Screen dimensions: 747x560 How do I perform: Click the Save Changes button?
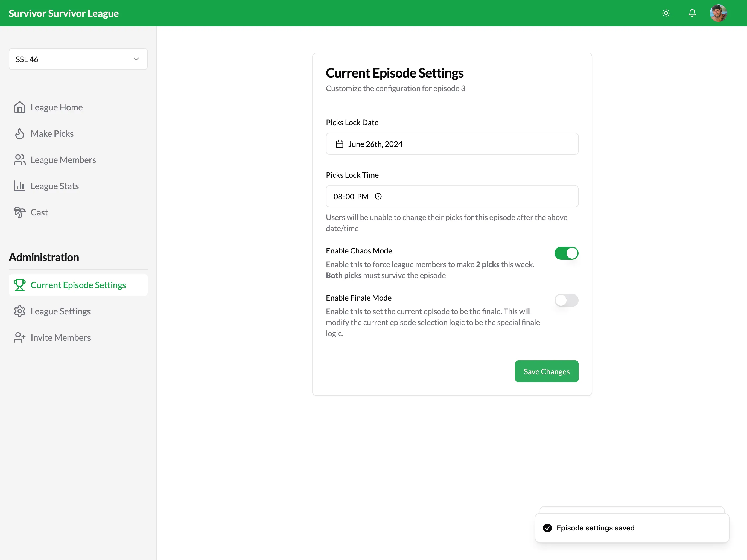(546, 371)
